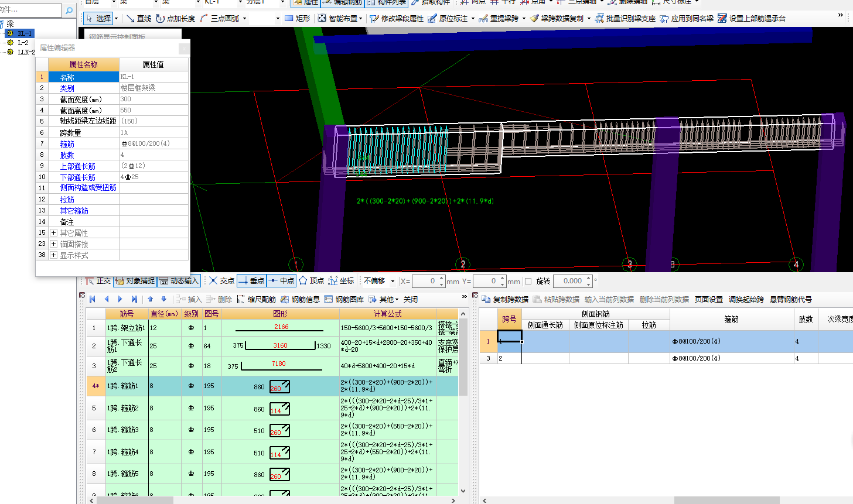This screenshot has height=504, width=853.
Task: Click the 下部通长筋 property link
Action: pyautogui.click(x=77, y=177)
